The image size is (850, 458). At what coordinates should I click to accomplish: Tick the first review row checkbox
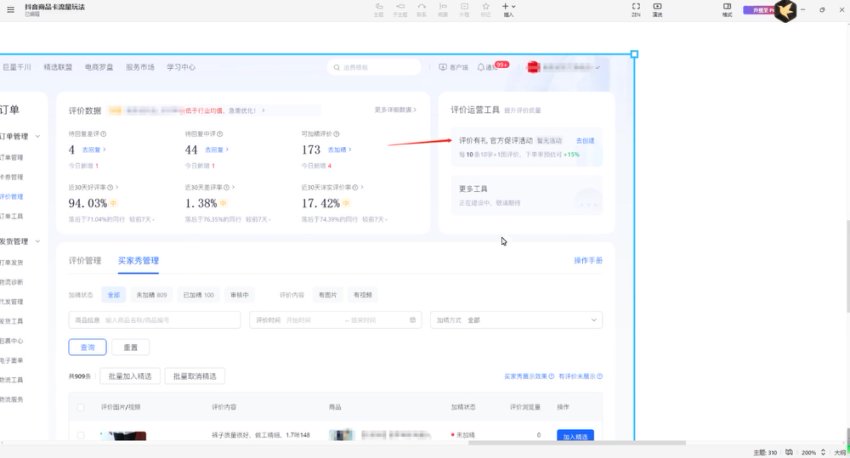80,435
